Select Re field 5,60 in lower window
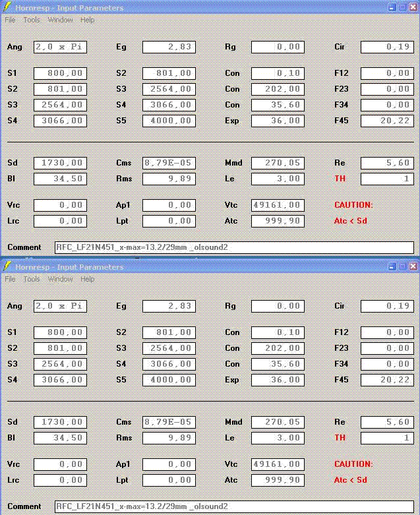The width and height of the screenshot is (420, 515). click(x=387, y=422)
